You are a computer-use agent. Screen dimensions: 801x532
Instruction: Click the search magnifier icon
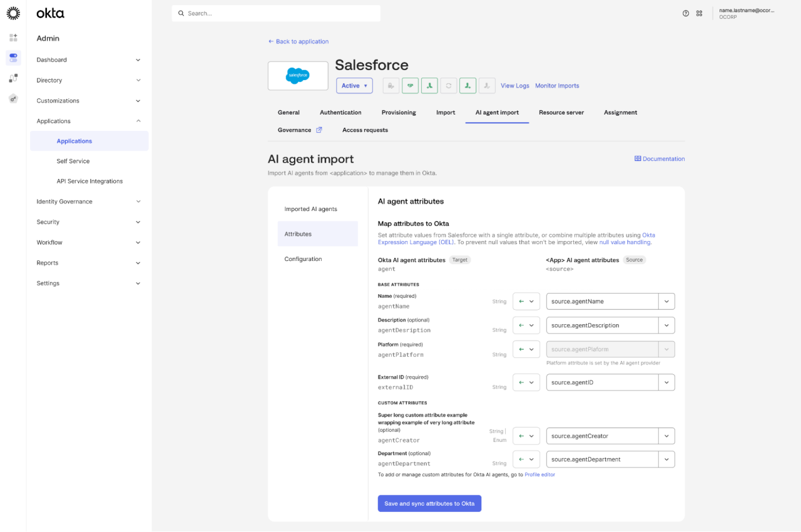[181, 13]
